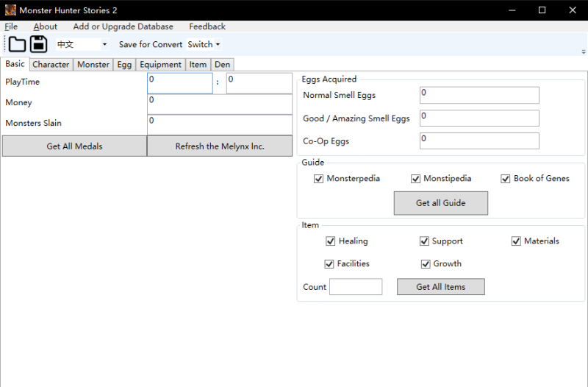The width and height of the screenshot is (588, 387).
Task: Click Refresh the Melynx Inc. button
Action: 220,146
